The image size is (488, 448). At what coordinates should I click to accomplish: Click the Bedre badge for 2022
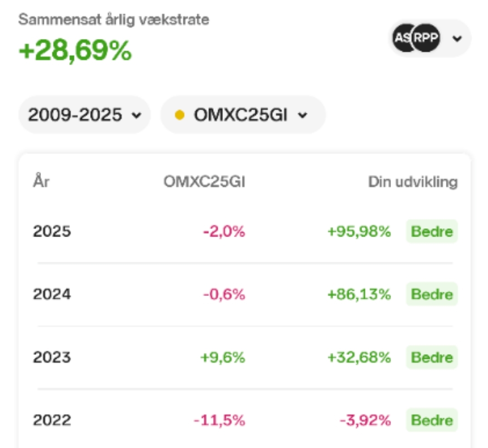[x=432, y=420]
